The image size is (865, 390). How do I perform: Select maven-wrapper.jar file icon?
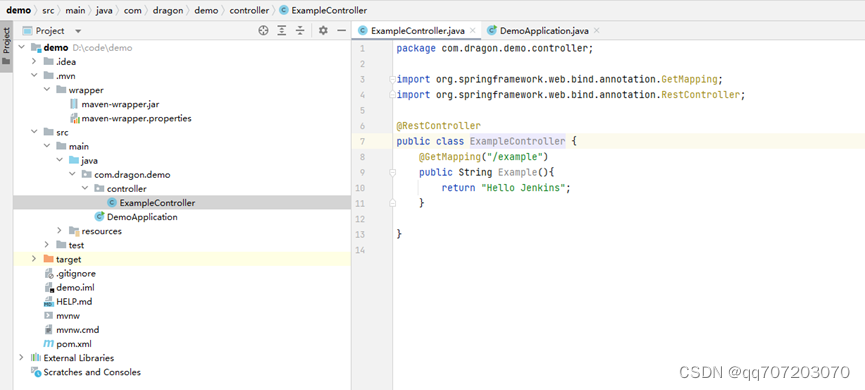74,104
